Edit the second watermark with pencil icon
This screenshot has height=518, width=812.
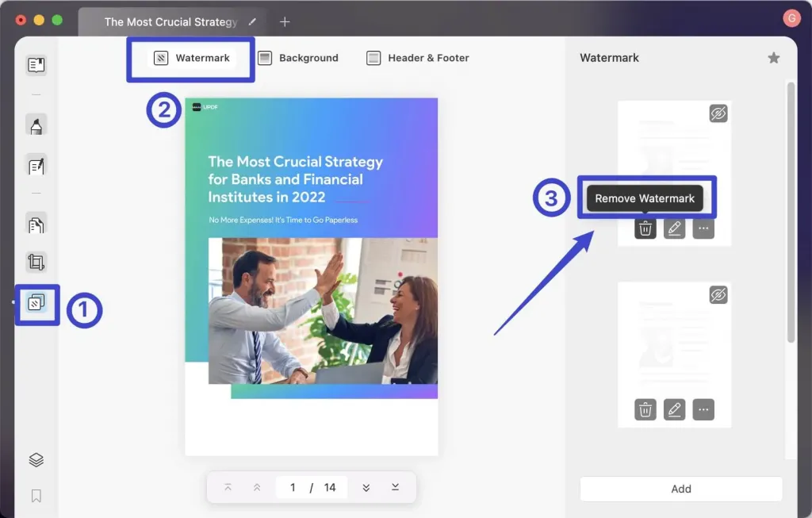(674, 410)
